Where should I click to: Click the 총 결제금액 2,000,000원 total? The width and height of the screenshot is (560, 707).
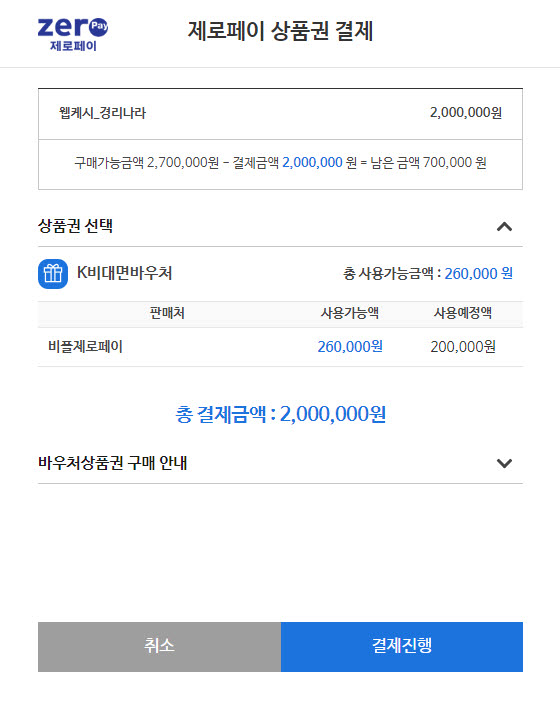pos(280,414)
